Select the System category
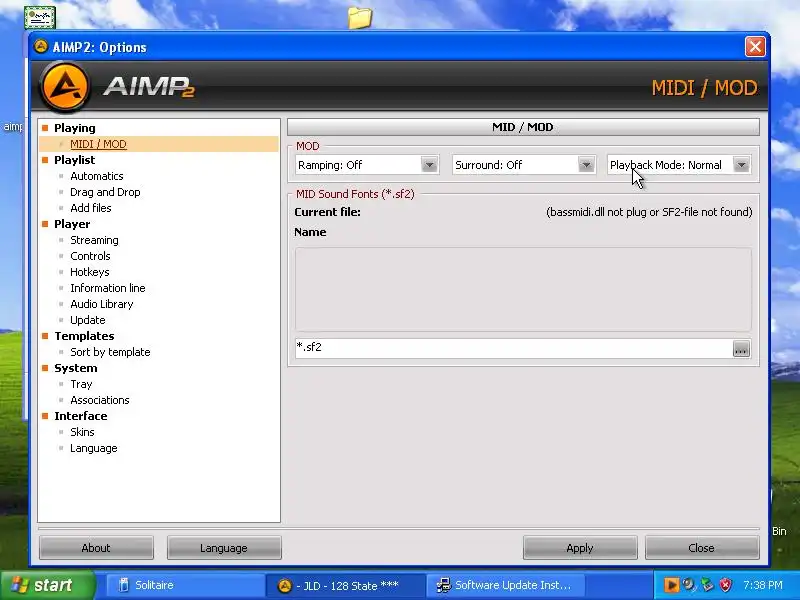800x600 pixels. tap(76, 368)
